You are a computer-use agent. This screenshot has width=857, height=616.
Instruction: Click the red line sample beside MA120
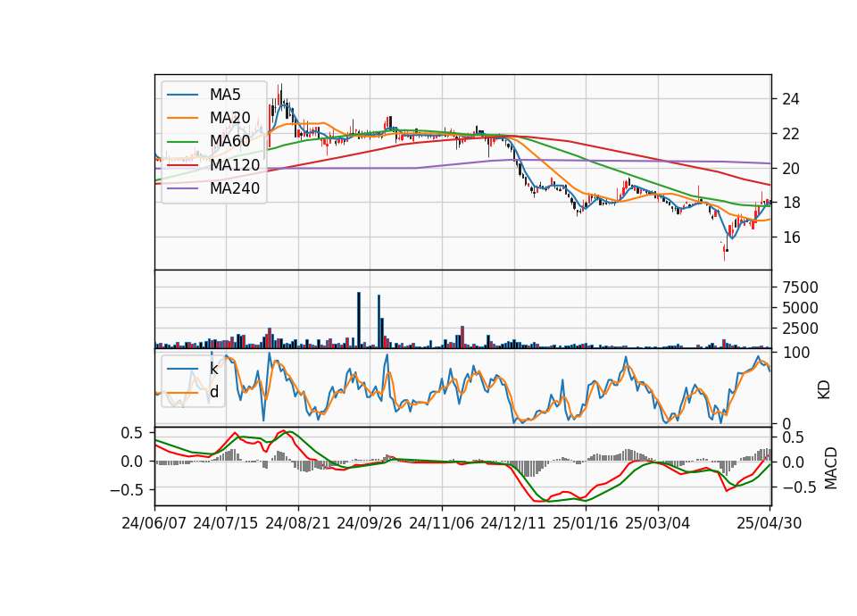182,165
